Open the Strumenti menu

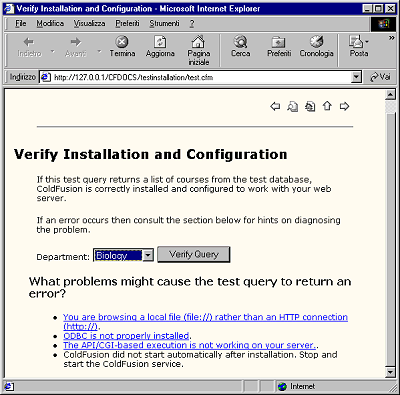click(x=164, y=23)
